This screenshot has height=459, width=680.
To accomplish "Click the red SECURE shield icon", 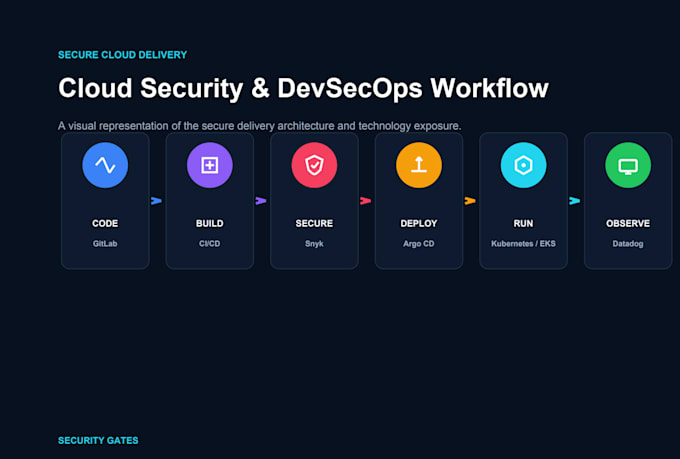I will (314, 165).
